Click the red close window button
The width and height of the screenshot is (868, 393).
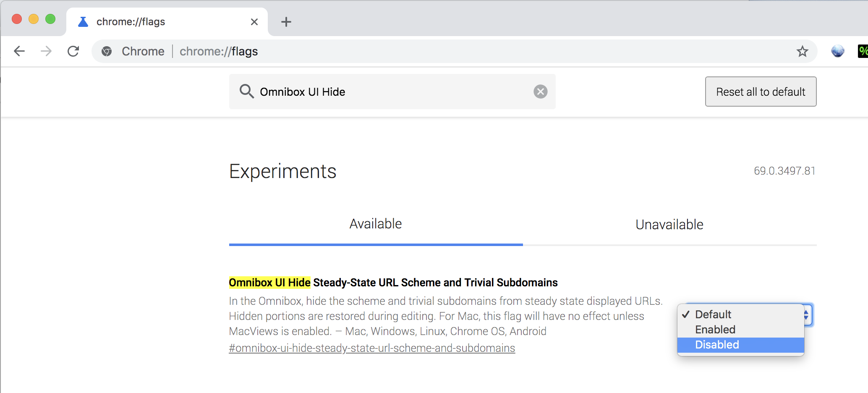[17, 19]
